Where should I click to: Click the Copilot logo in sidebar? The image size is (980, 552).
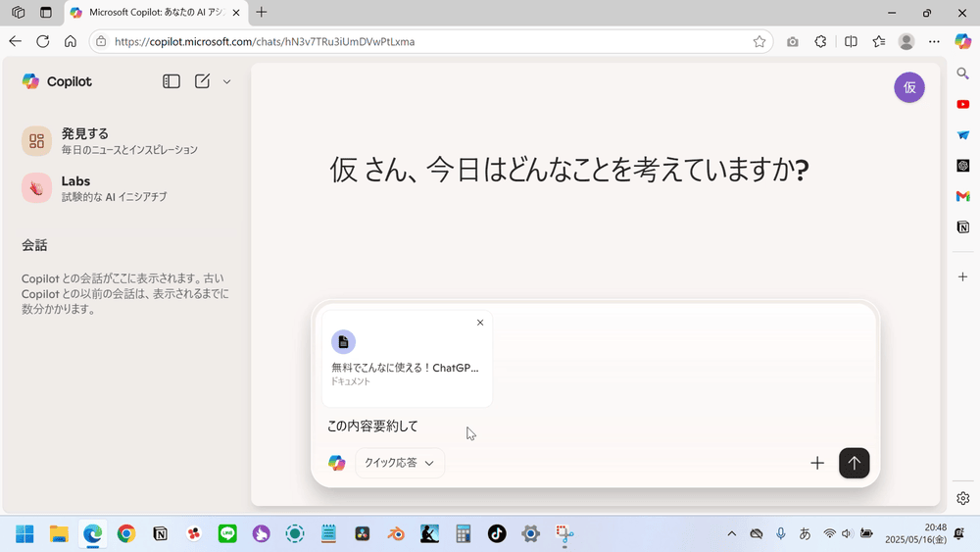57,81
